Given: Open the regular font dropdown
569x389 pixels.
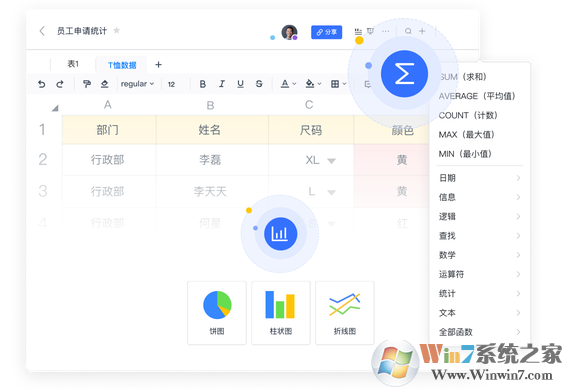Looking at the screenshot, I should (x=137, y=84).
